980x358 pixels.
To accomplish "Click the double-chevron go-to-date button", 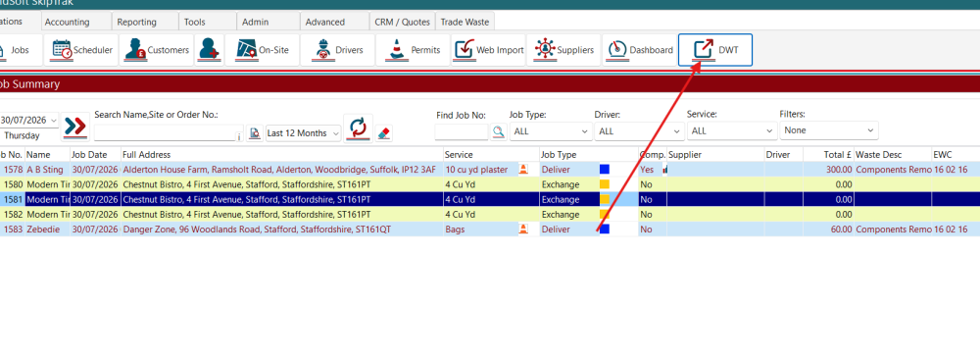I will click(x=75, y=128).
